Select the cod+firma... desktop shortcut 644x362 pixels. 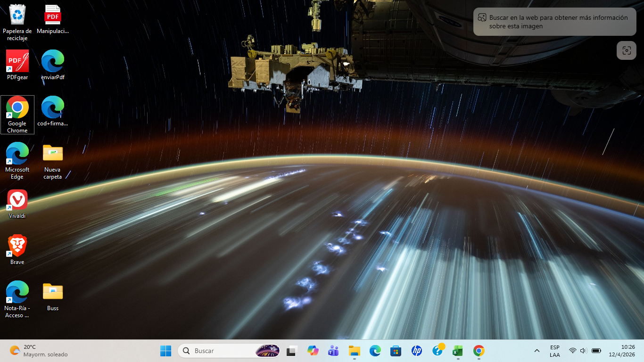point(53,111)
